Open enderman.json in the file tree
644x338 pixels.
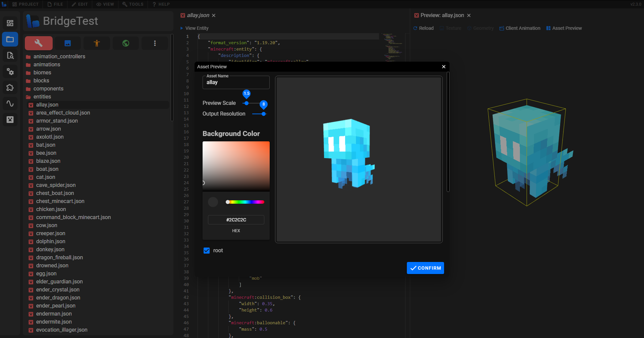(x=54, y=314)
